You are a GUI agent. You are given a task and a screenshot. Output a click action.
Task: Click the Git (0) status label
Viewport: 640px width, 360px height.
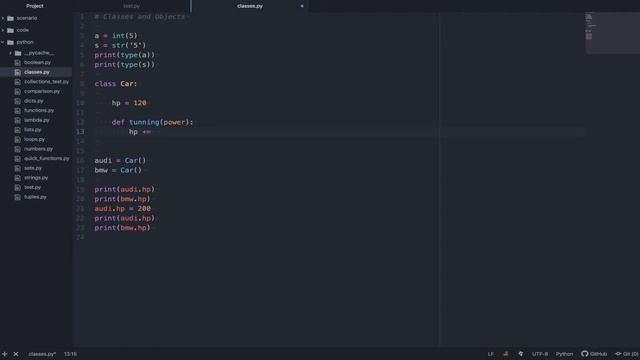coord(631,354)
